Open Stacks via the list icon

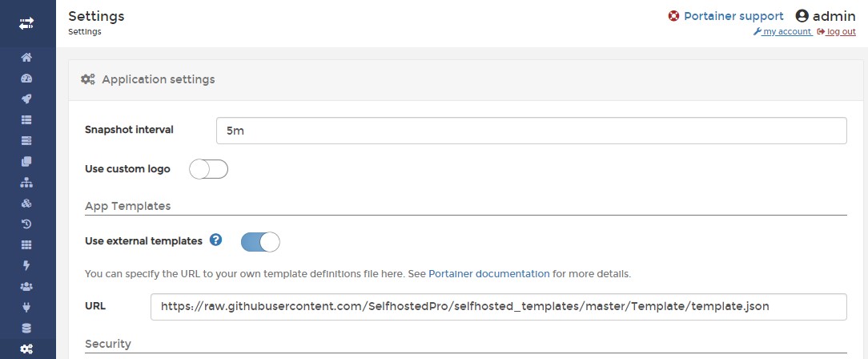click(x=26, y=119)
